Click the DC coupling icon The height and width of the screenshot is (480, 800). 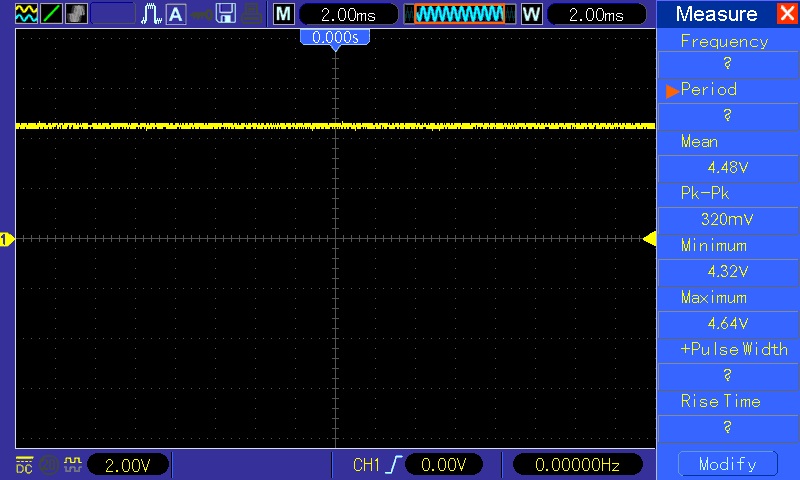point(24,465)
